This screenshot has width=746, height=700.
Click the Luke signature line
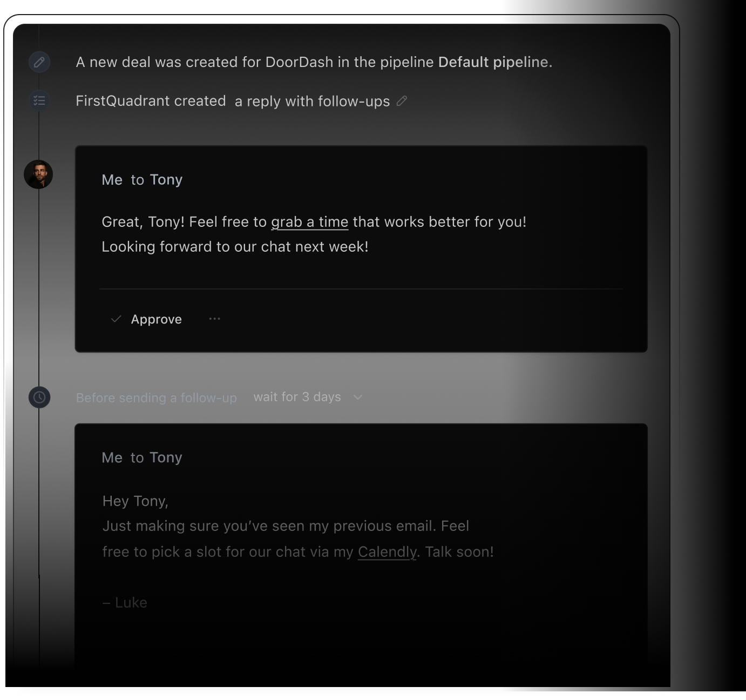(125, 603)
